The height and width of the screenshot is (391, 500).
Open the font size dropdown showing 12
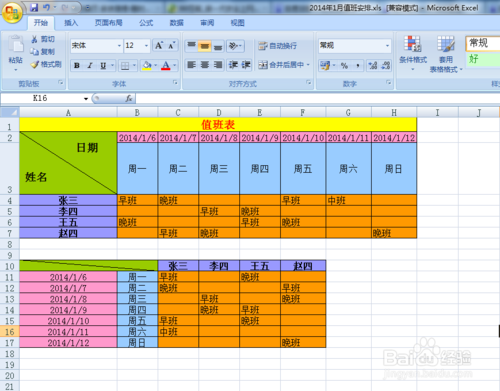[146, 46]
